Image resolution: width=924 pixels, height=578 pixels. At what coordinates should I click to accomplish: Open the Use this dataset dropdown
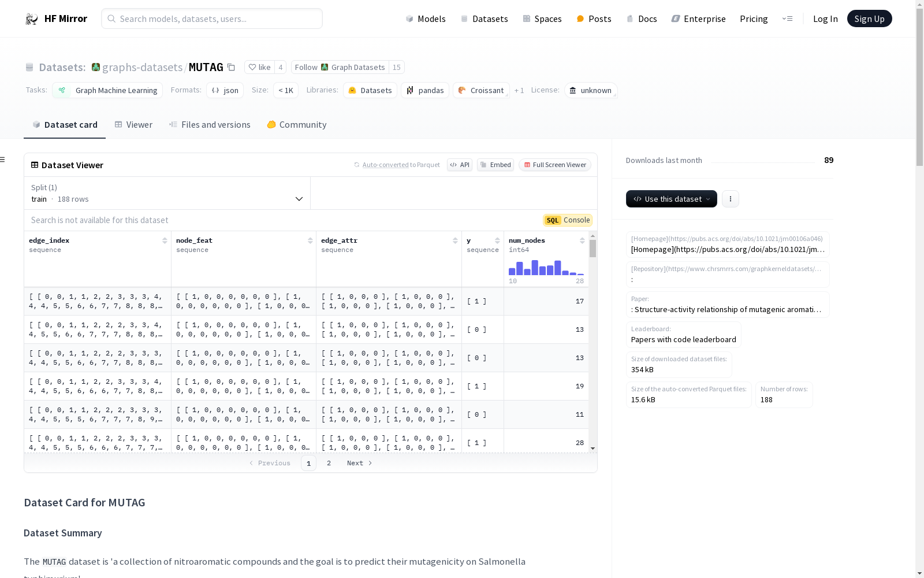[x=670, y=199]
